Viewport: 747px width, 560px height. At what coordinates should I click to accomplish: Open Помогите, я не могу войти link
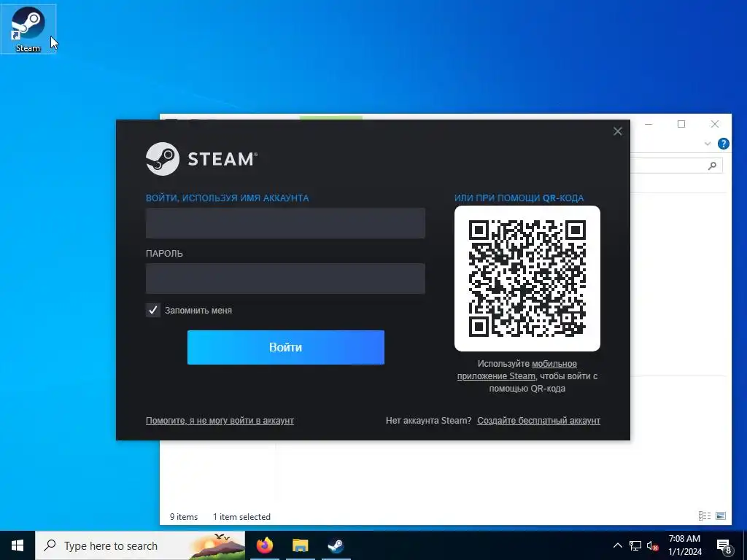220,421
